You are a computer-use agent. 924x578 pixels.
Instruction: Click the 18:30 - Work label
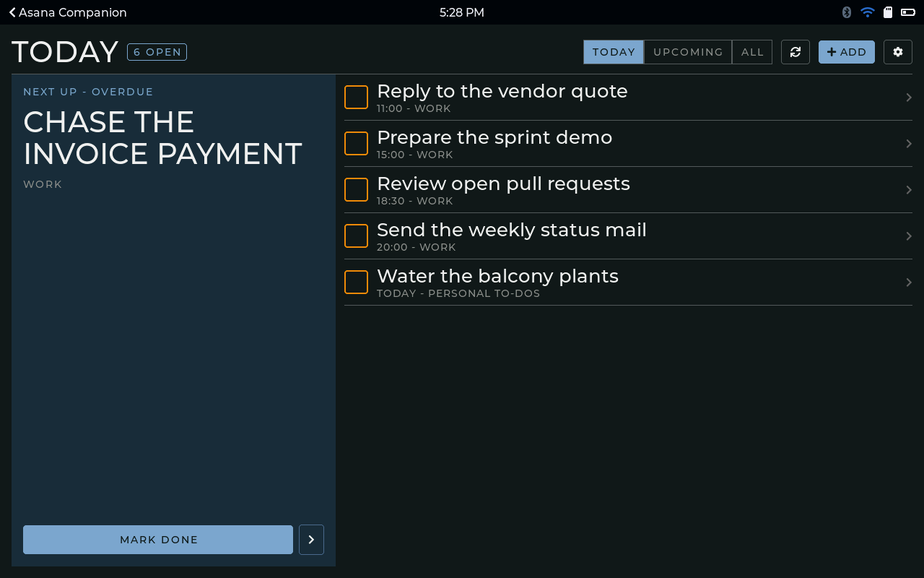[415, 201]
